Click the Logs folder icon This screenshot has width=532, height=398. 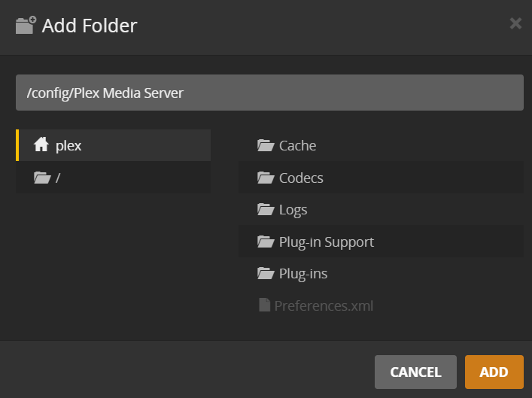266,209
